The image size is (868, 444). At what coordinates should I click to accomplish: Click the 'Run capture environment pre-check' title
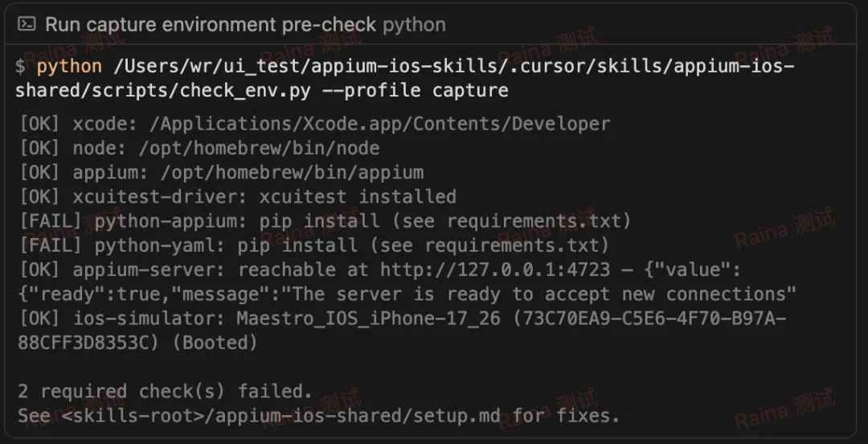pyautogui.click(x=211, y=25)
